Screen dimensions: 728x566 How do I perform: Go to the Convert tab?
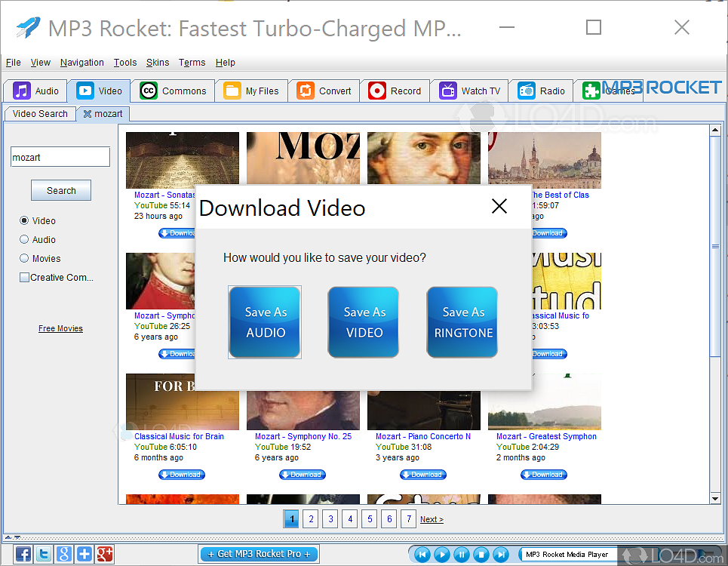[324, 91]
